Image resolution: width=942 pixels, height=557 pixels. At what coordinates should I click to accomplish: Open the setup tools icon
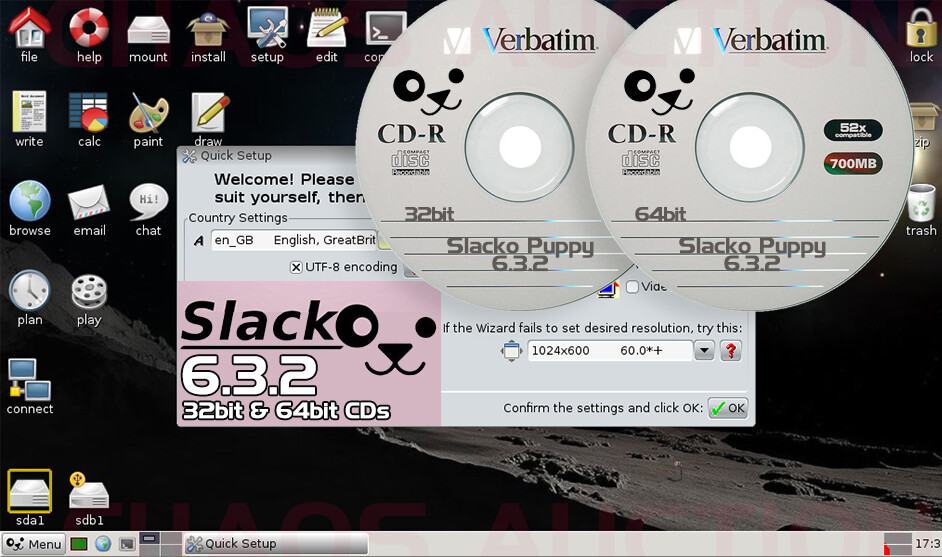(267, 28)
